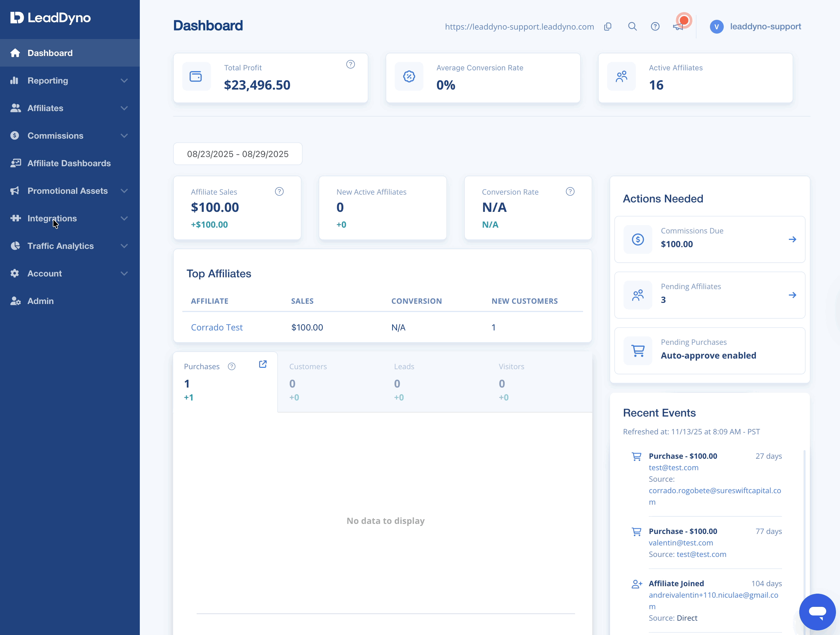The image size is (840, 635).
Task: Expand the Reporting menu chevron
Action: (124, 80)
